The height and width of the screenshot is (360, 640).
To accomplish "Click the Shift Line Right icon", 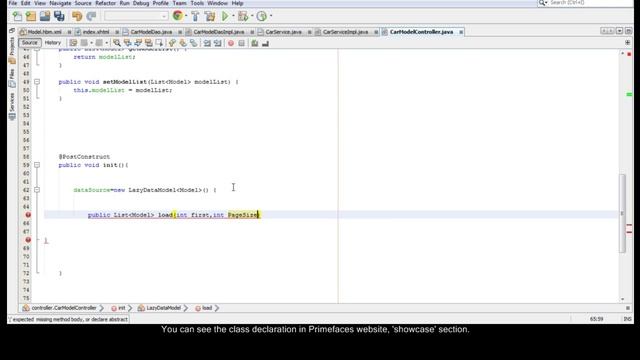I will pos(218,43).
